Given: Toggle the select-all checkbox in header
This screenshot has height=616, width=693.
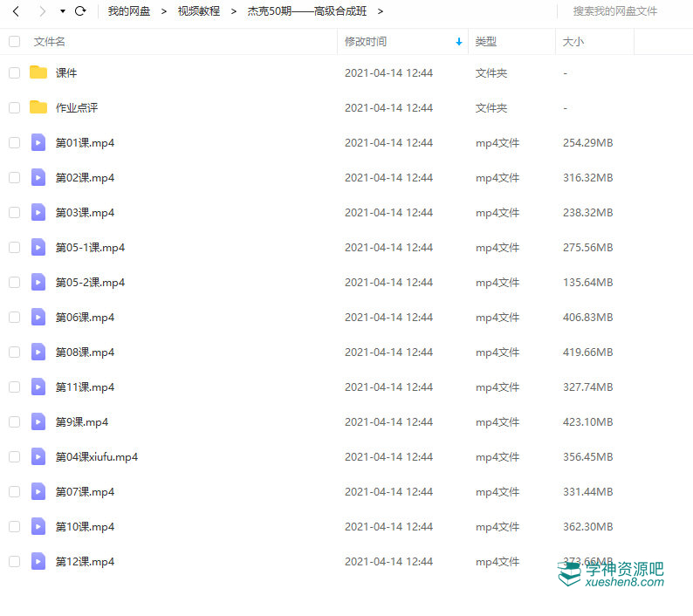Looking at the screenshot, I should [x=14, y=41].
